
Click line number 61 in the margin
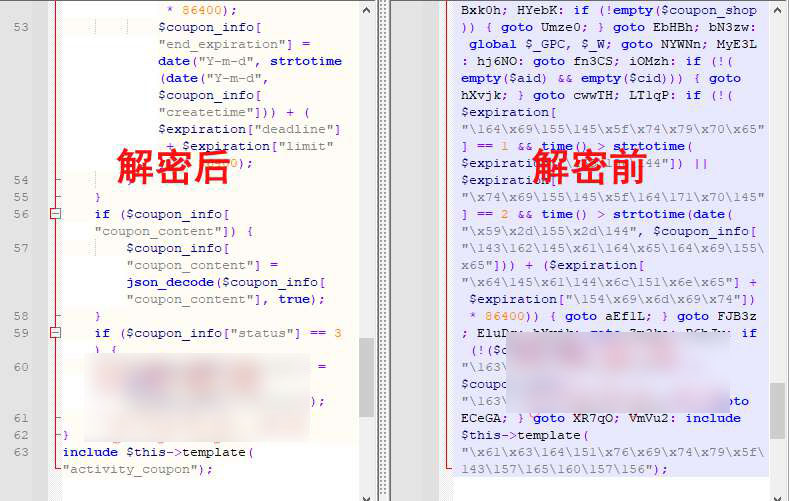coord(21,418)
